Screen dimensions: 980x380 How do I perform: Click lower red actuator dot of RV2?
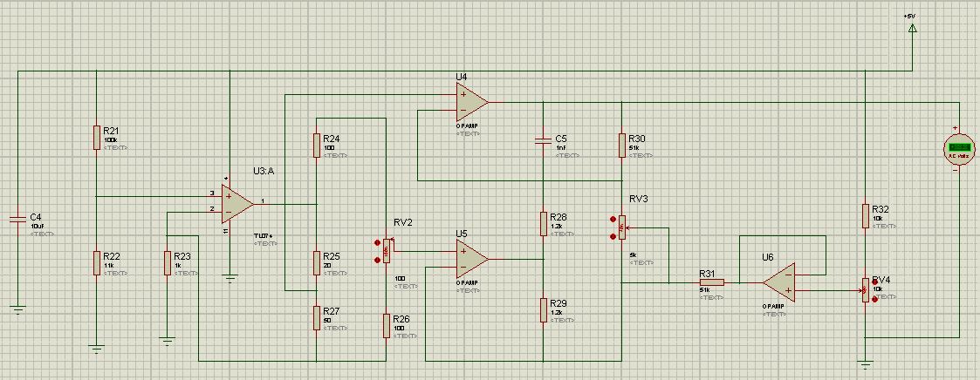click(377, 260)
